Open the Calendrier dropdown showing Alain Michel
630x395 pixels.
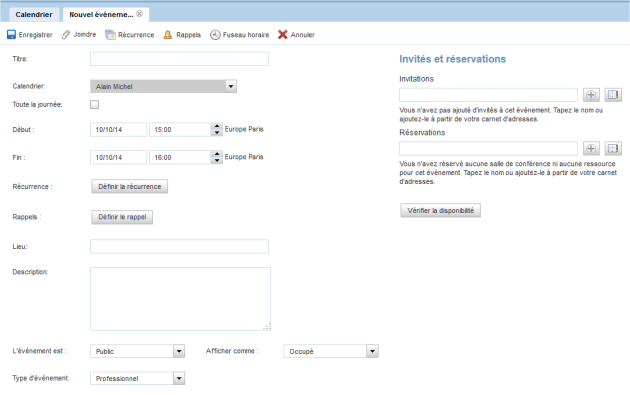point(163,86)
